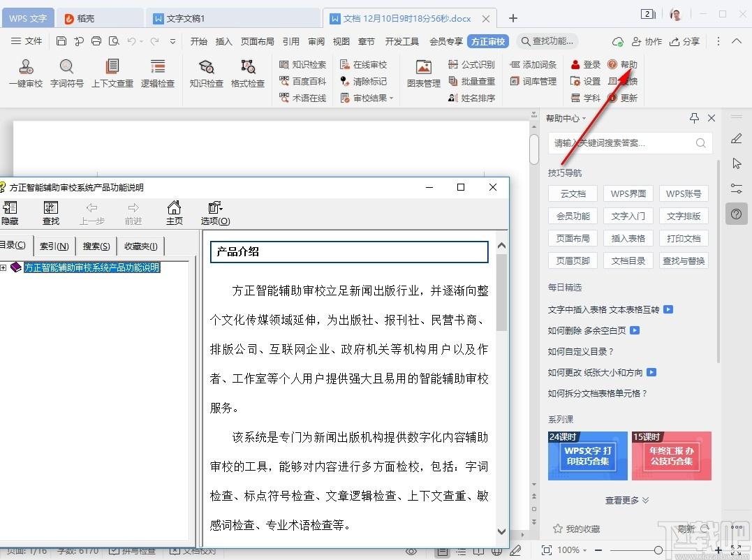Switch to the 审阅 ribbon tab
Viewport: 752px width, 560px height.
pos(316,42)
